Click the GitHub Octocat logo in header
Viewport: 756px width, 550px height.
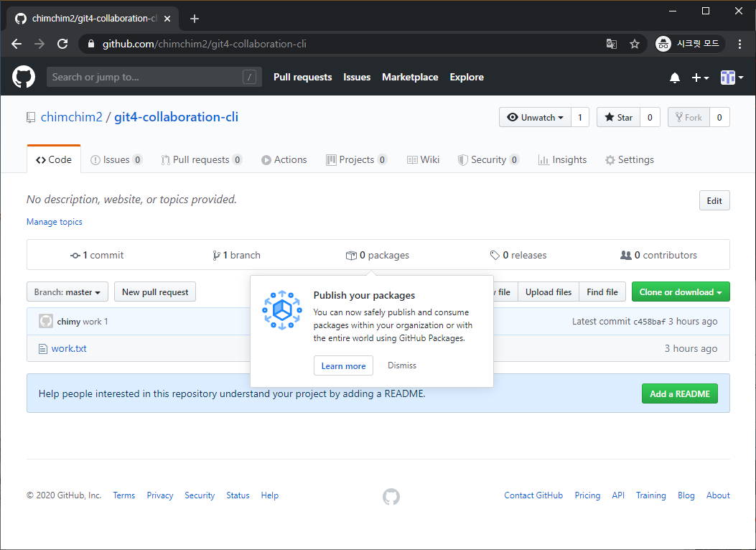[x=24, y=77]
